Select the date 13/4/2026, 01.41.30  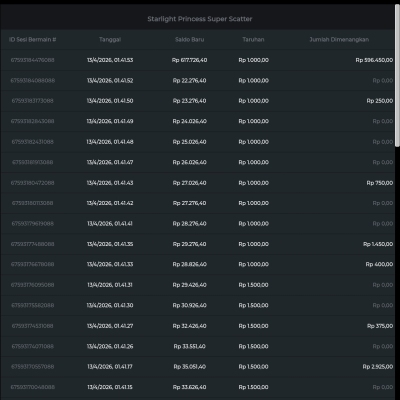click(110, 305)
